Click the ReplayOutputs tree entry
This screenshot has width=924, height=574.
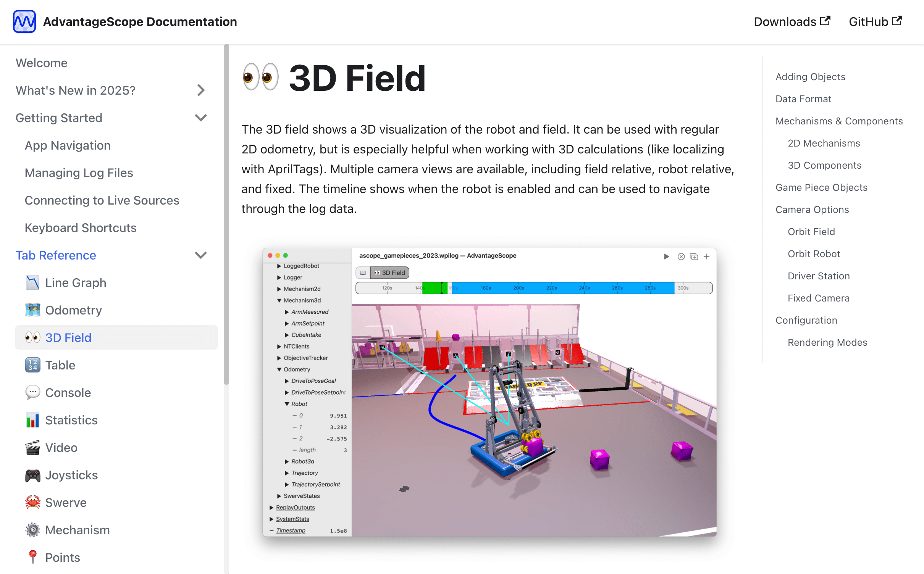click(295, 507)
